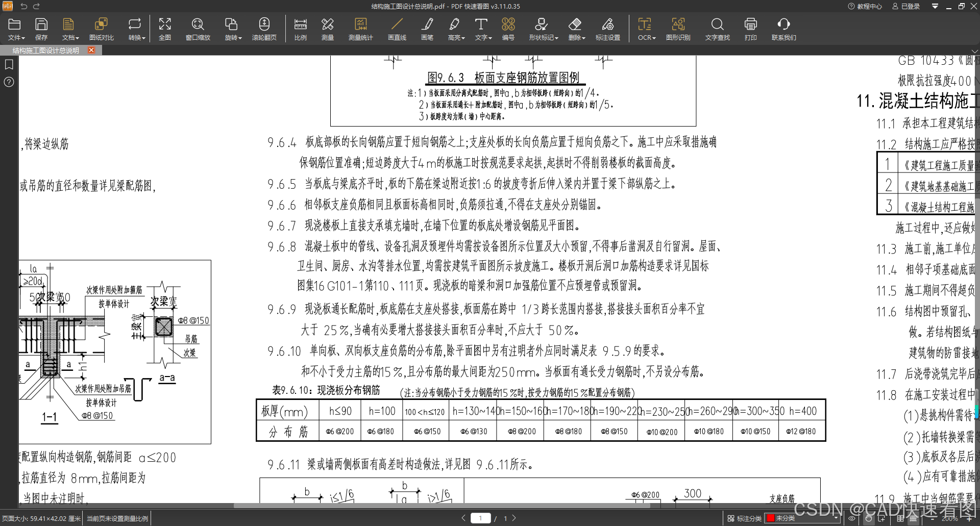The image size is (980, 526).
Task: Go to next page arrow
Action: 514,518
